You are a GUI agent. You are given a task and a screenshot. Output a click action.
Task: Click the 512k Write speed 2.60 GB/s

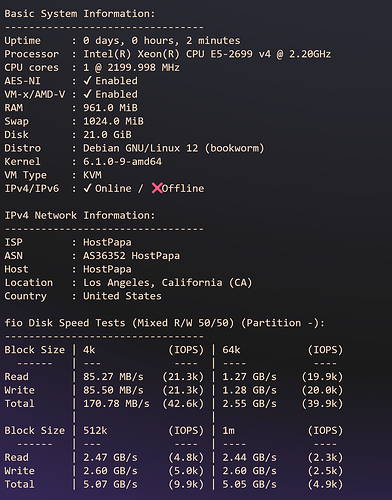(110, 471)
